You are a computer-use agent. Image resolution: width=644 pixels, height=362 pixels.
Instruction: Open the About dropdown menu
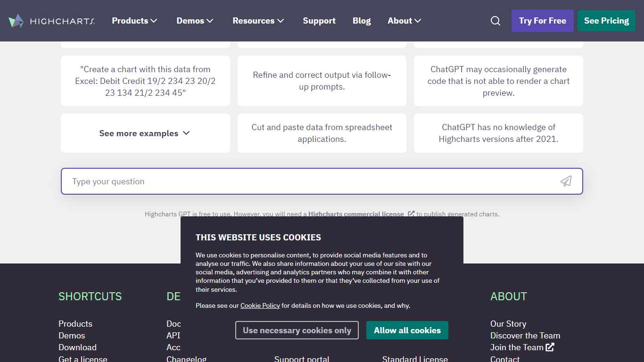click(404, 21)
